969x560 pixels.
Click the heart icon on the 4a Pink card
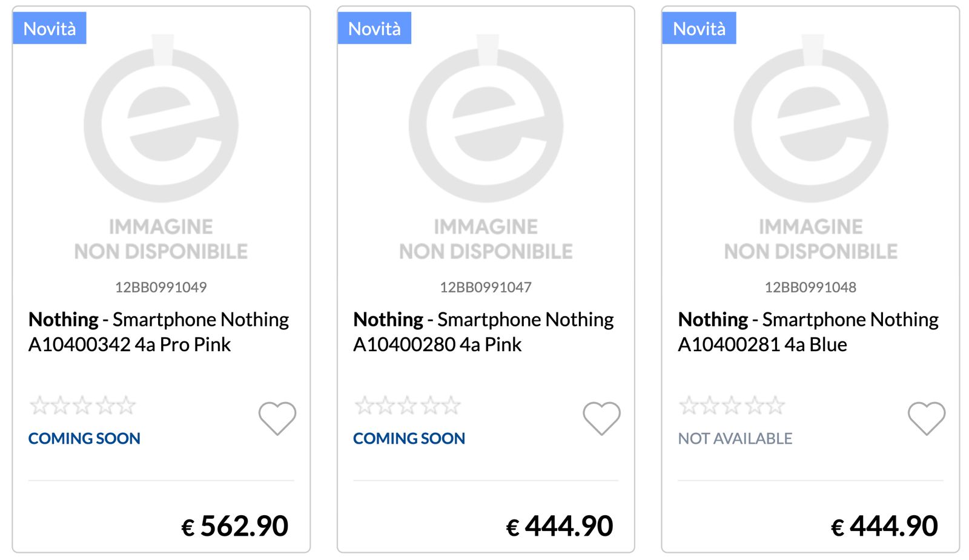[602, 418]
